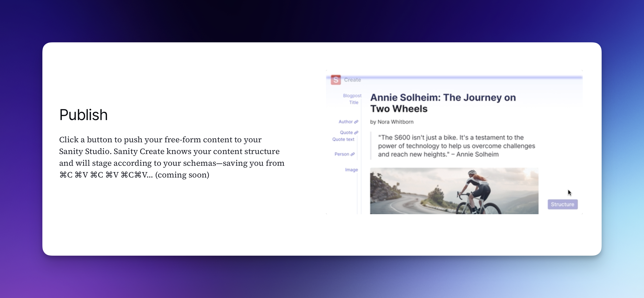This screenshot has width=644, height=298.
Task: Select the Image field label
Action: point(351,170)
